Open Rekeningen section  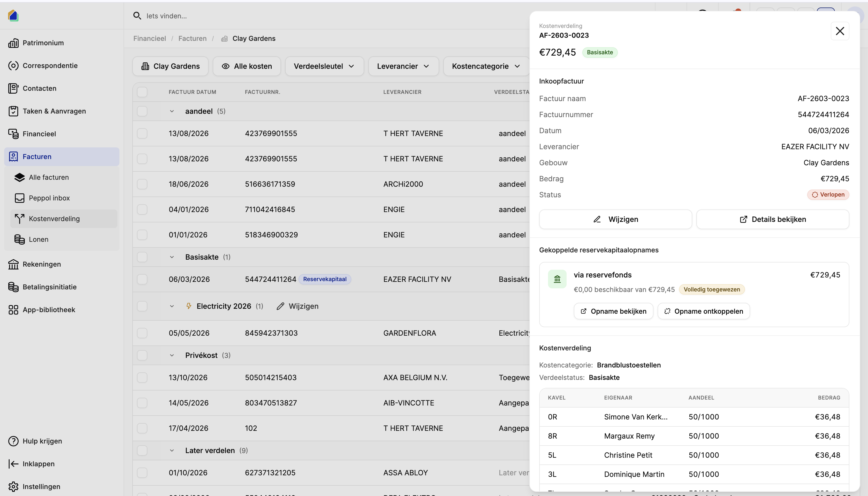[62, 264]
